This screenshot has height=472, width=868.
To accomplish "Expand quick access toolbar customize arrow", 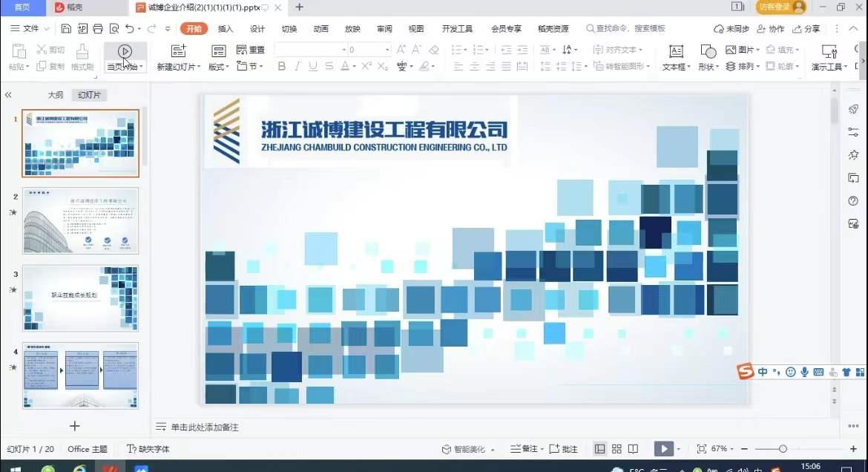I will tap(167, 28).
